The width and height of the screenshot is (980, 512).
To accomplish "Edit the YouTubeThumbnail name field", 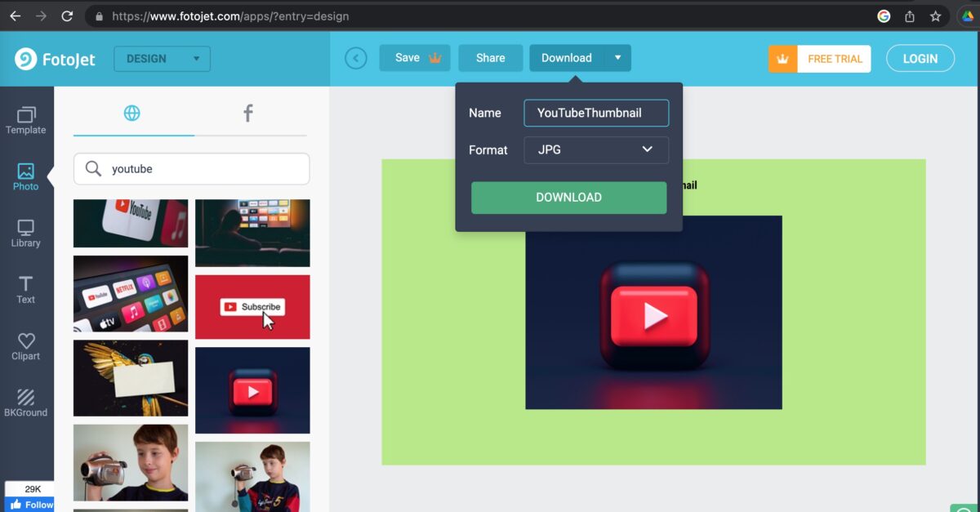I will click(596, 113).
